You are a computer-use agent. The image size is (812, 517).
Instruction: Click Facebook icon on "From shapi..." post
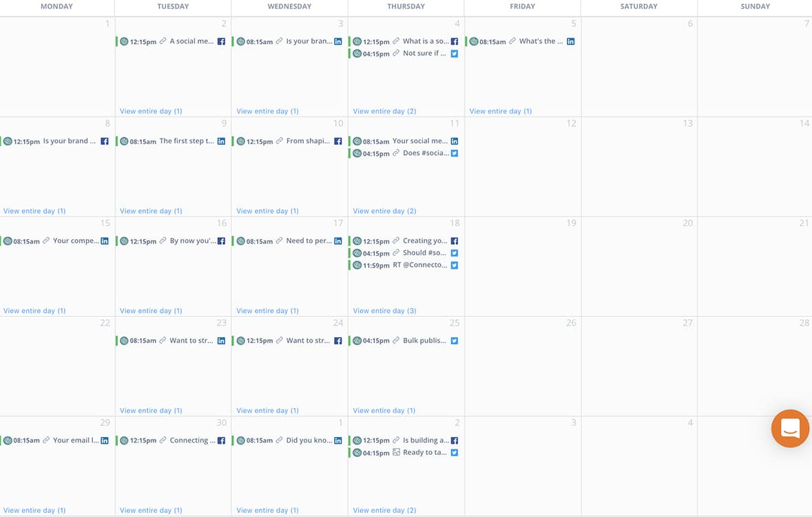point(337,141)
